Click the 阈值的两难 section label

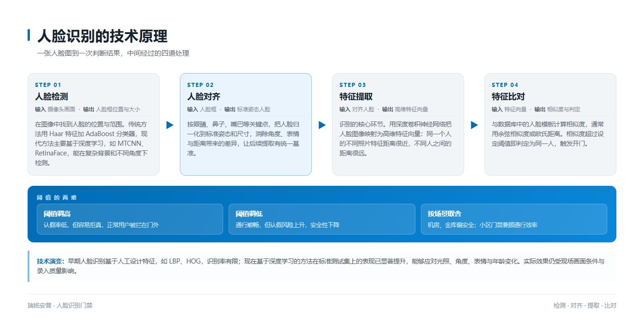pyautogui.click(x=57, y=198)
